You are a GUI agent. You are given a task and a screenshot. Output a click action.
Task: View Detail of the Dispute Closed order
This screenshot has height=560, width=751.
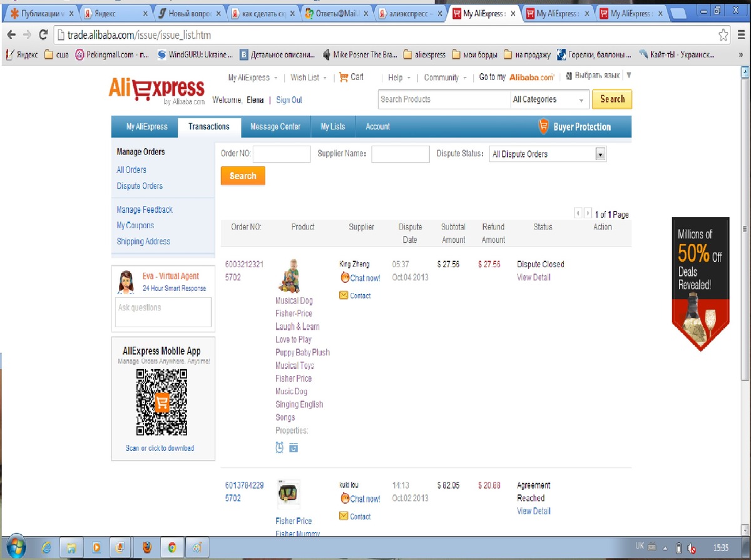pyautogui.click(x=534, y=277)
